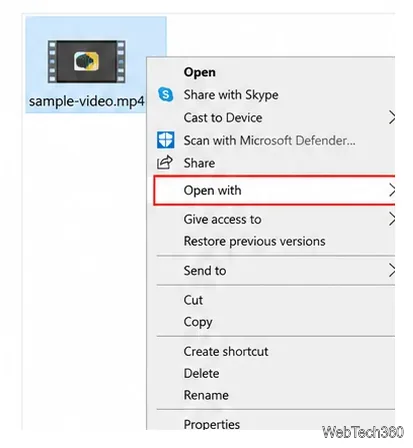Click the Microsoft Defender shield icon

166,140
